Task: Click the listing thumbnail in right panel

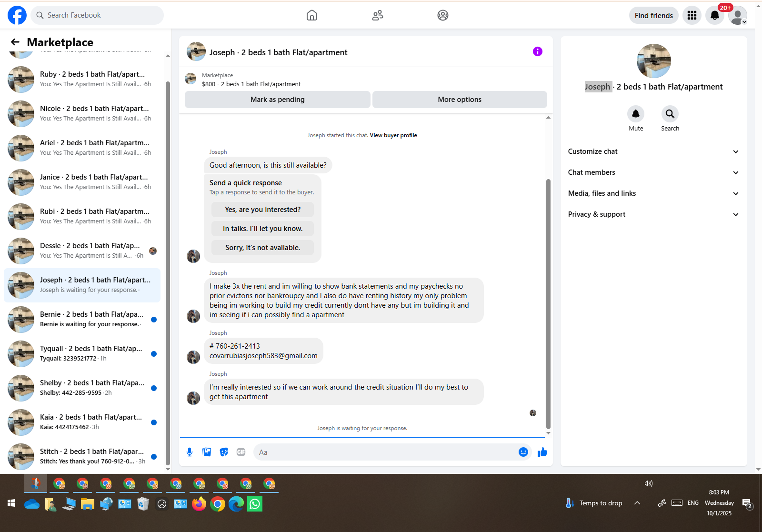Action: (654, 61)
